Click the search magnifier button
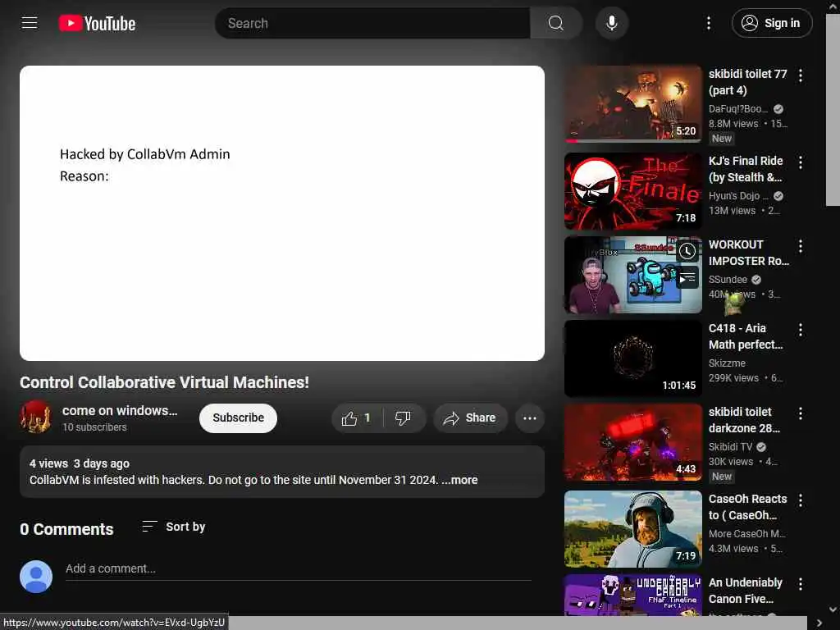840x630 pixels. pos(556,23)
